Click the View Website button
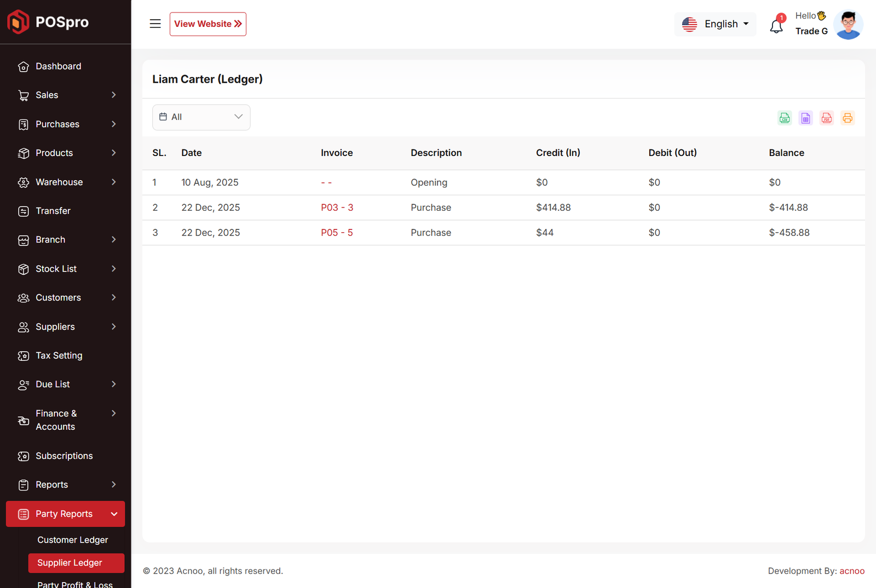876x588 pixels. click(208, 24)
